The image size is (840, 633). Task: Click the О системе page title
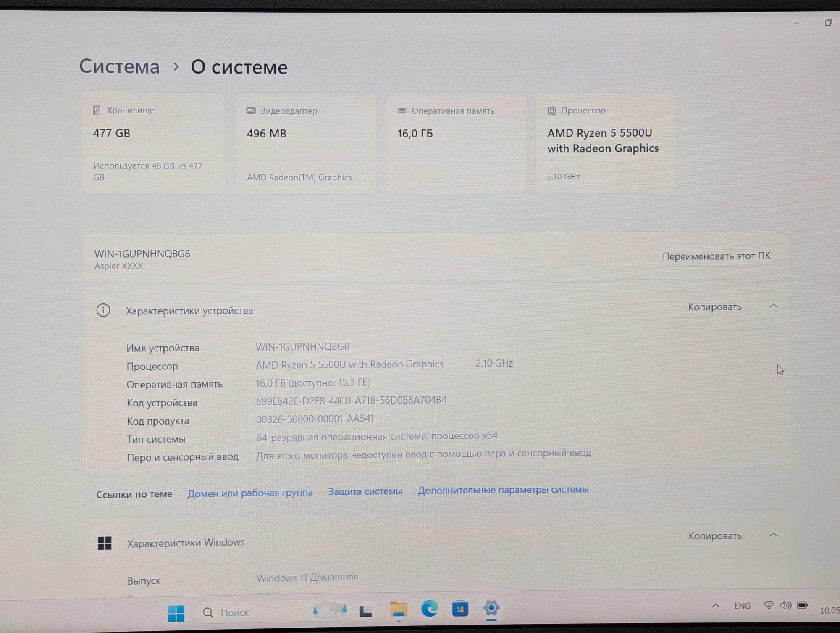[x=239, y=67]
